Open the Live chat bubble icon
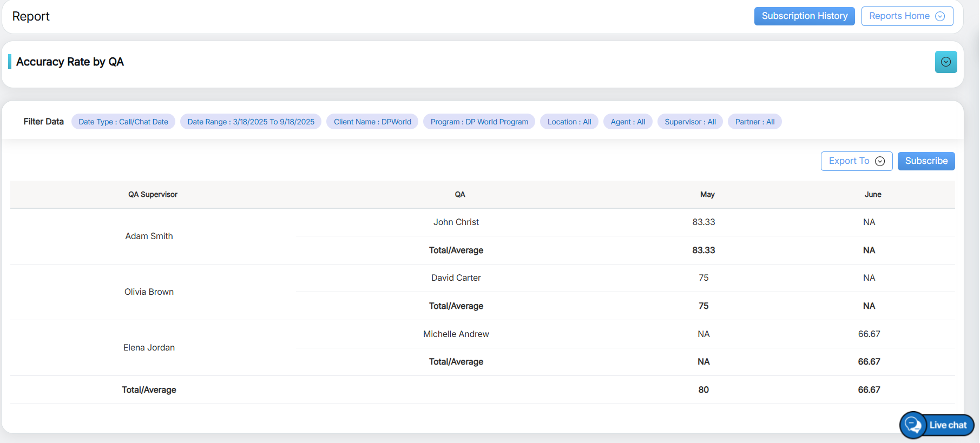This screenshot has height=443, width=980. pyautogui.click(x=913, y=425)
